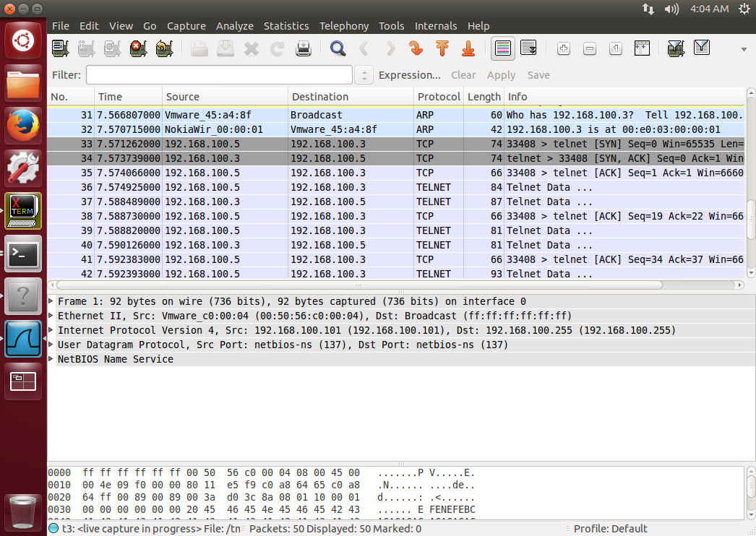Open the find packet magnifier tool
Viewport: 756px width, 536px height.
pos(338,48)
